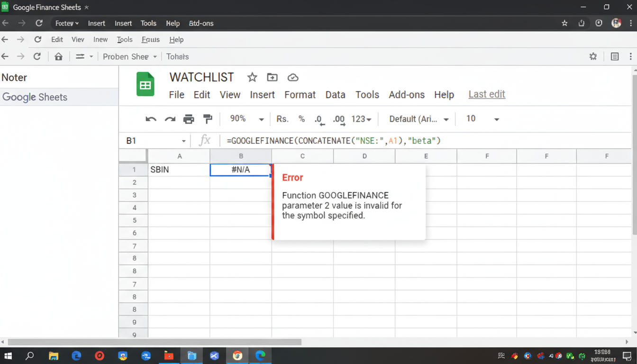The height and width of the screenshot is (364, 637).
Task: Open Print from the Sheets toolbar
Action: click(189, 119)
